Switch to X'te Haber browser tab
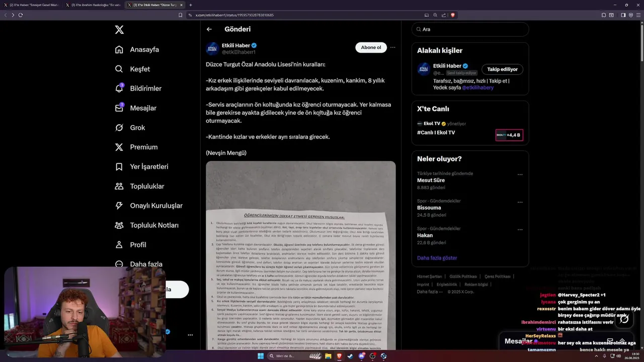This screenshot has height=362, width=644. coord(31,5)
